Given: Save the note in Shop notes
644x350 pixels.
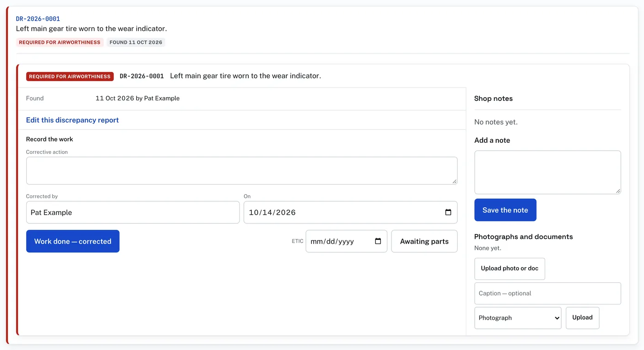Looking at the screenshot, I should [x=505, y=210].
